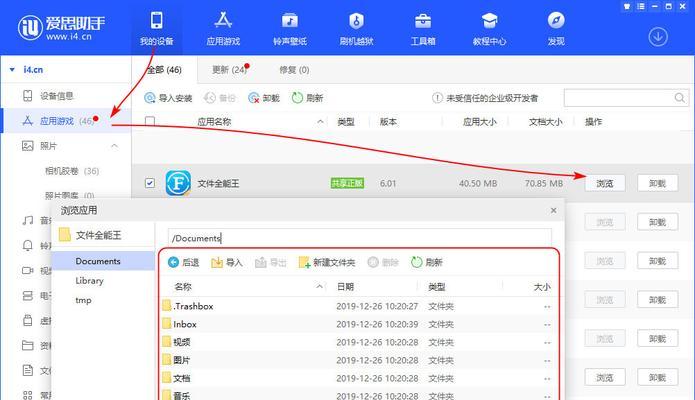The height and width of the screenshot is (400, 695).
Task: Click the 版本 column header
Action: 388,122
